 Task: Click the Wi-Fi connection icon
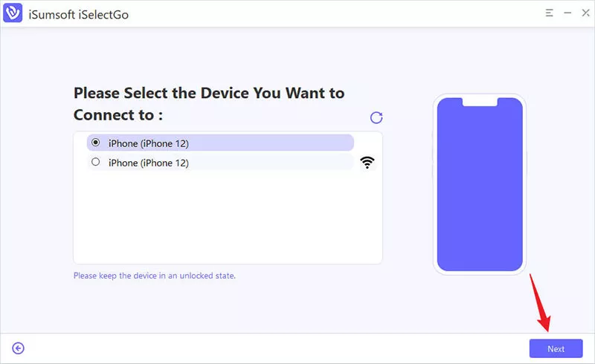tap(367, 162)
